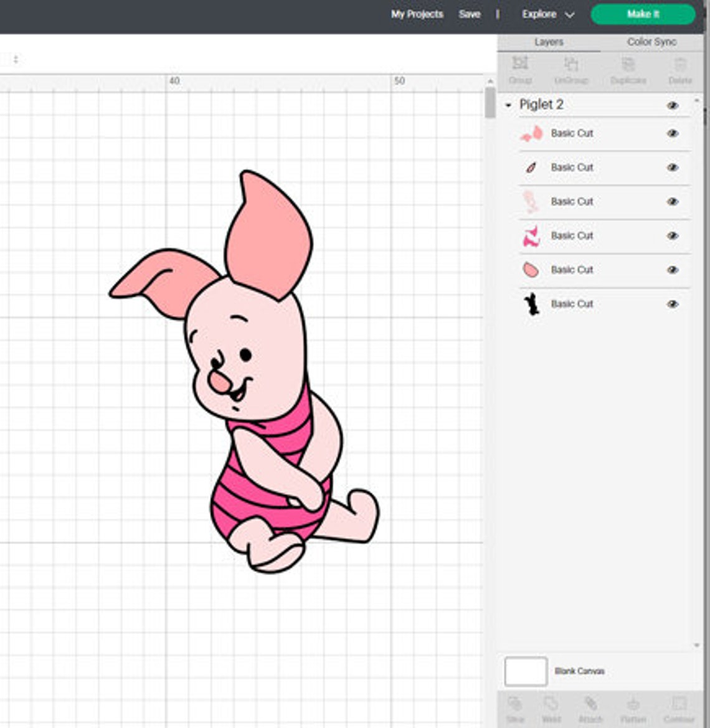
Task: Click the Flatten tool icon
Action: (x=633, y=704)
